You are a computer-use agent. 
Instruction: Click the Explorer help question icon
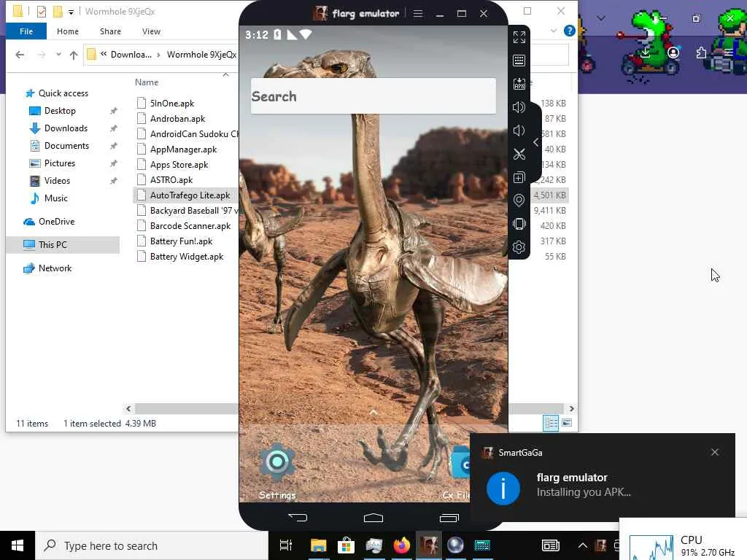(569, 31)
